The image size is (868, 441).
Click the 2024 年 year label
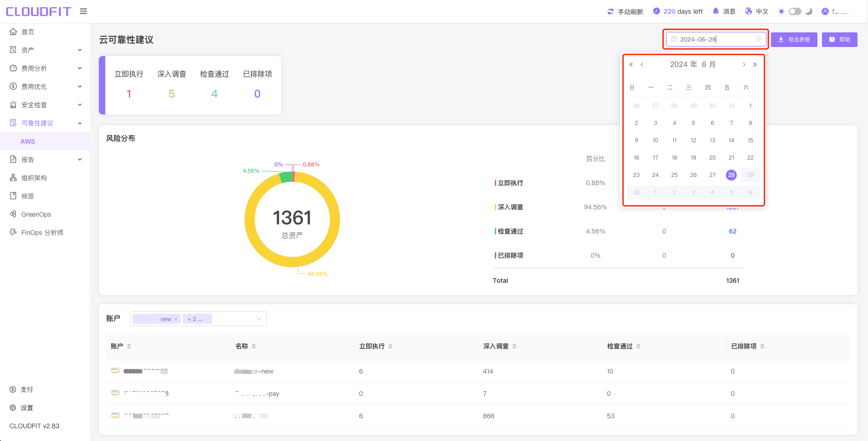tap(683, 65)
